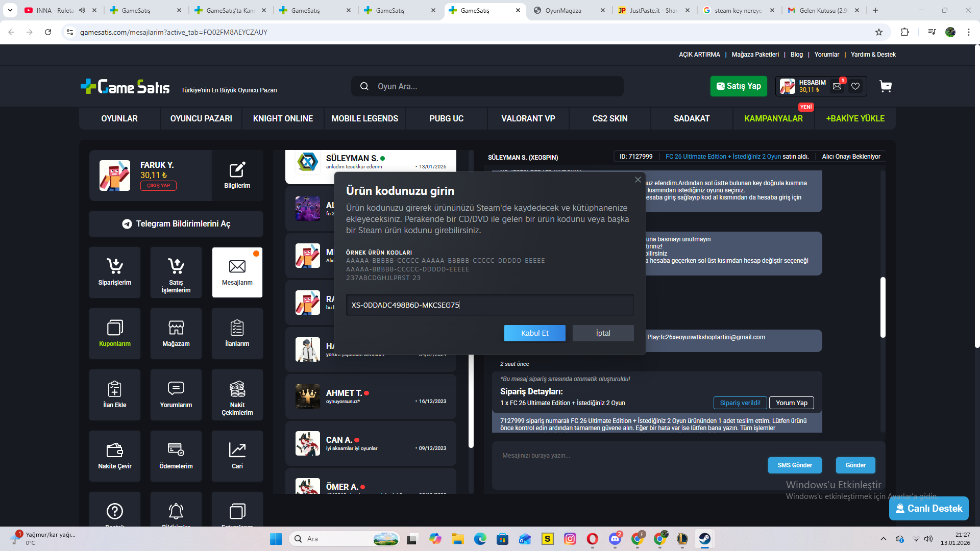
Task: Open the Satış İşlemlerim tile
Action: 176,272
